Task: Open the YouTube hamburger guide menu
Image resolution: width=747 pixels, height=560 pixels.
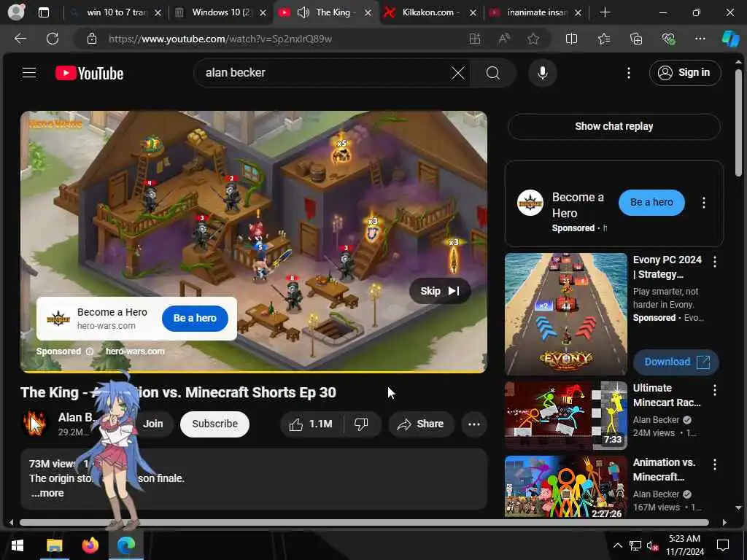Action: click(x=29, y=73)
